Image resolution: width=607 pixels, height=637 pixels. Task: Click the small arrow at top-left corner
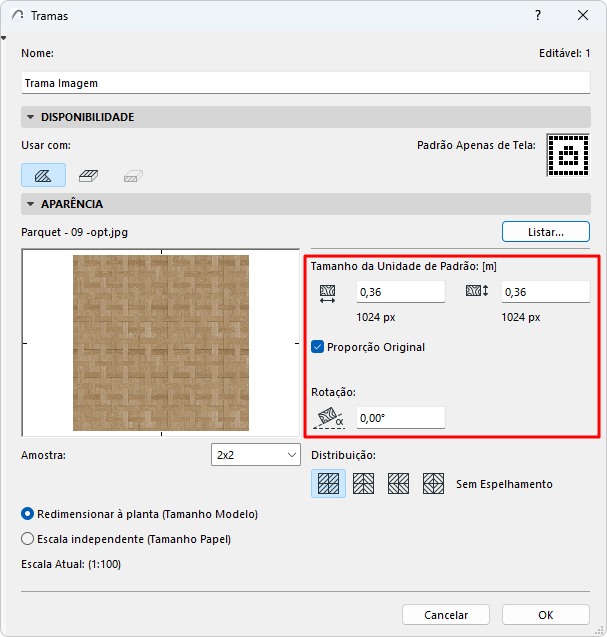click(x=4, y=38)
